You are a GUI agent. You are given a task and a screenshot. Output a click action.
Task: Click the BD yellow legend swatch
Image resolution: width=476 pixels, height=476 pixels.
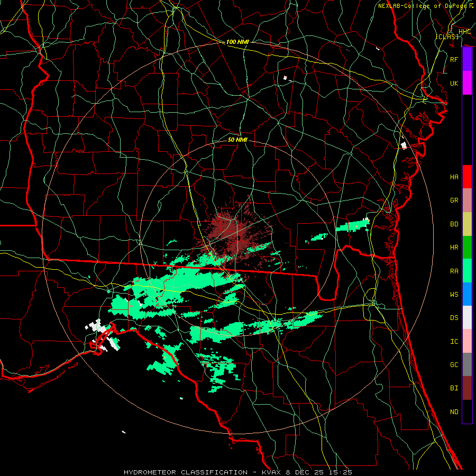tap(467, 224)
